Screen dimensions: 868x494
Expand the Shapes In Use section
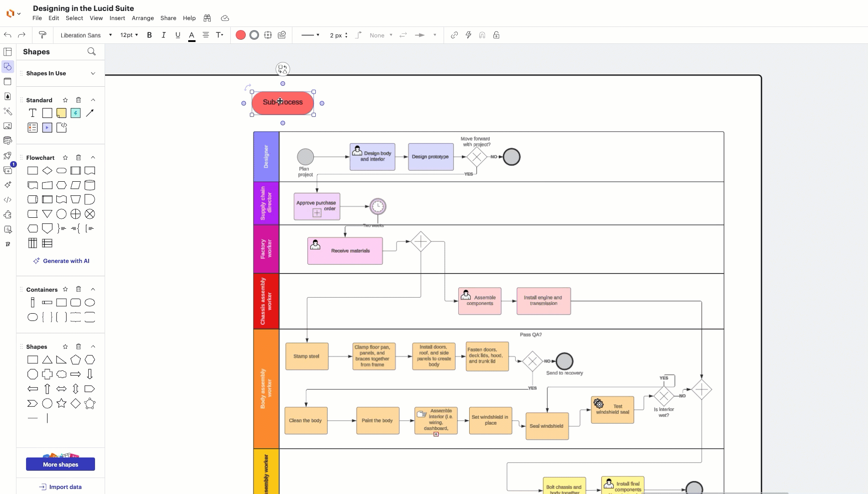(93, 74)
